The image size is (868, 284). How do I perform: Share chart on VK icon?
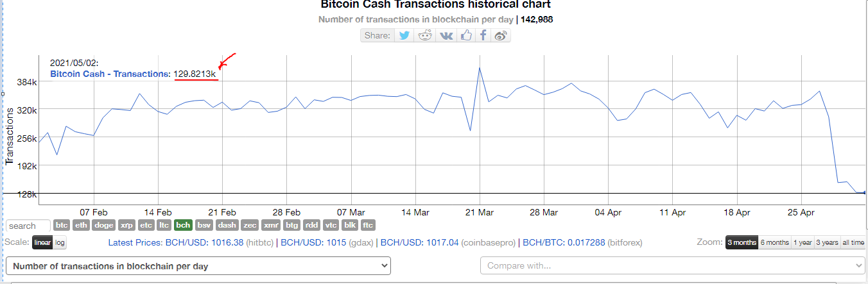[x=446, y=35]
